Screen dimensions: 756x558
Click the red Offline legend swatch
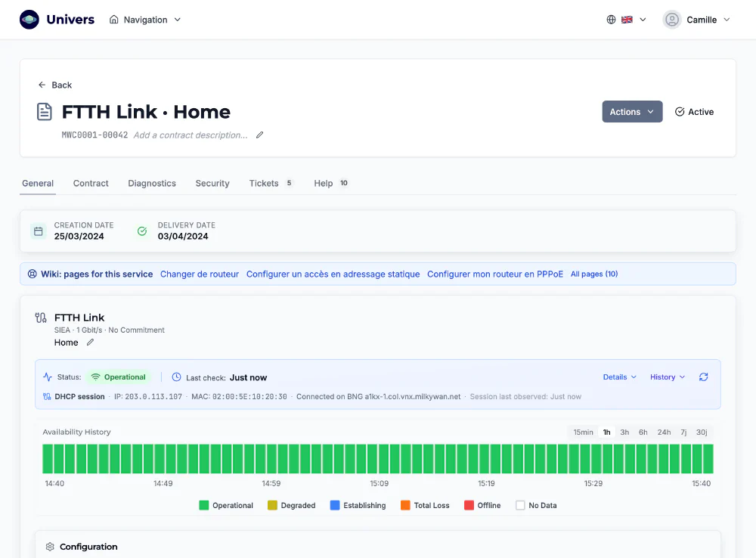[469, 505]
